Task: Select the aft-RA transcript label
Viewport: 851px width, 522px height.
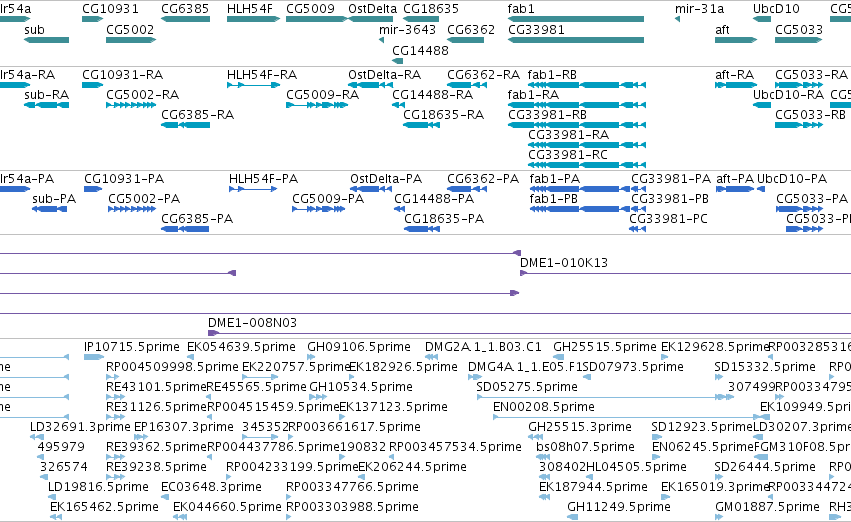Action: click(734, 74)
